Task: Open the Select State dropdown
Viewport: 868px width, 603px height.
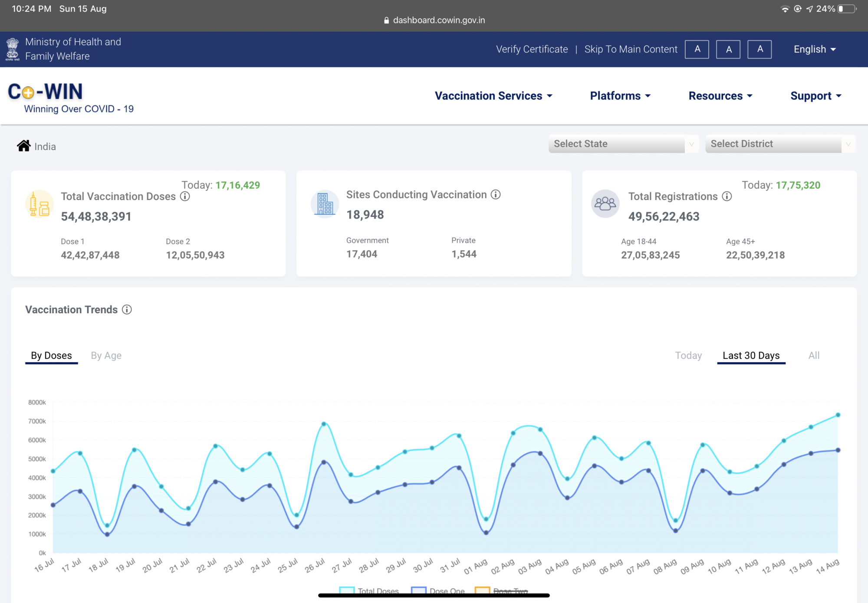Action: coord(624,144)
